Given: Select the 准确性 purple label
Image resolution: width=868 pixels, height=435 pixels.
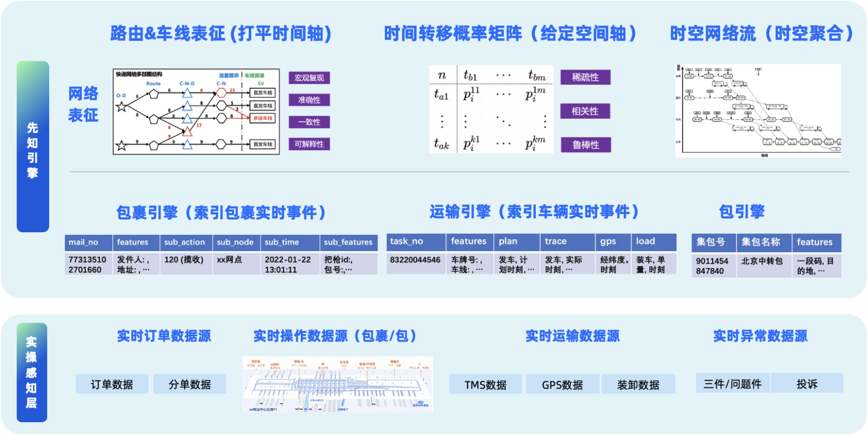Looking at the screenshot, I should (x=309, y=100).
